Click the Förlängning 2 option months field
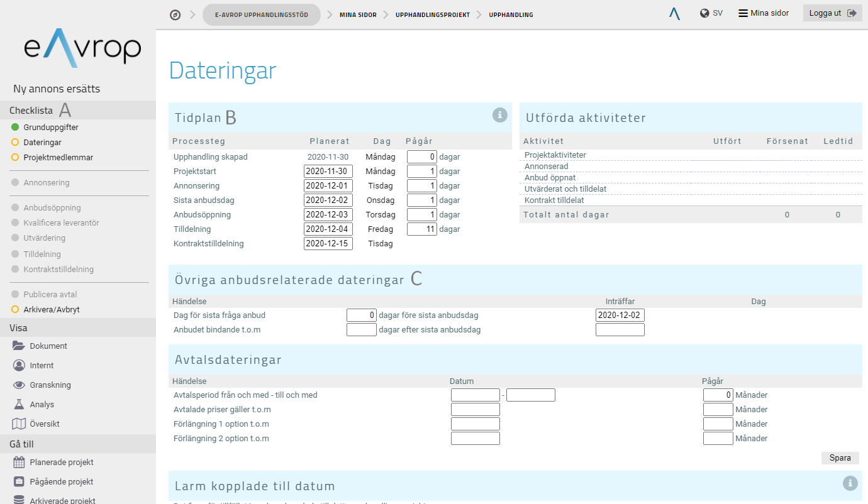The image size is (868, 504). pos(718,439)
